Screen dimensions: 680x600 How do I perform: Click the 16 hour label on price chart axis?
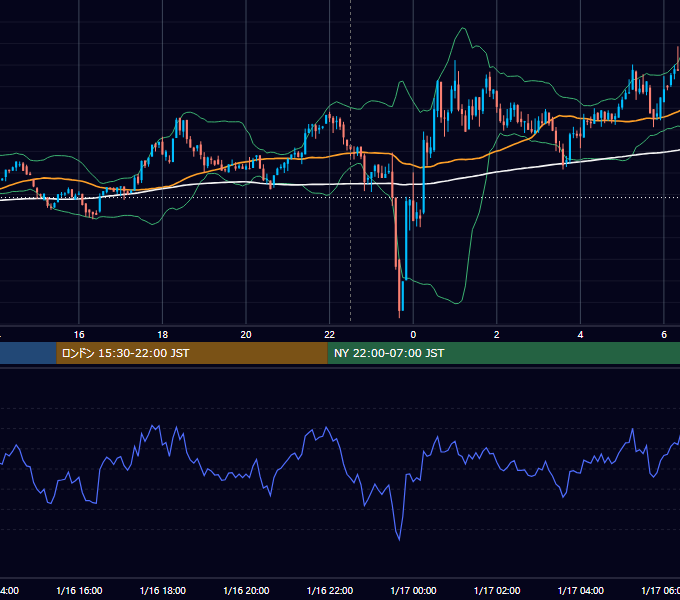point(79,335)
